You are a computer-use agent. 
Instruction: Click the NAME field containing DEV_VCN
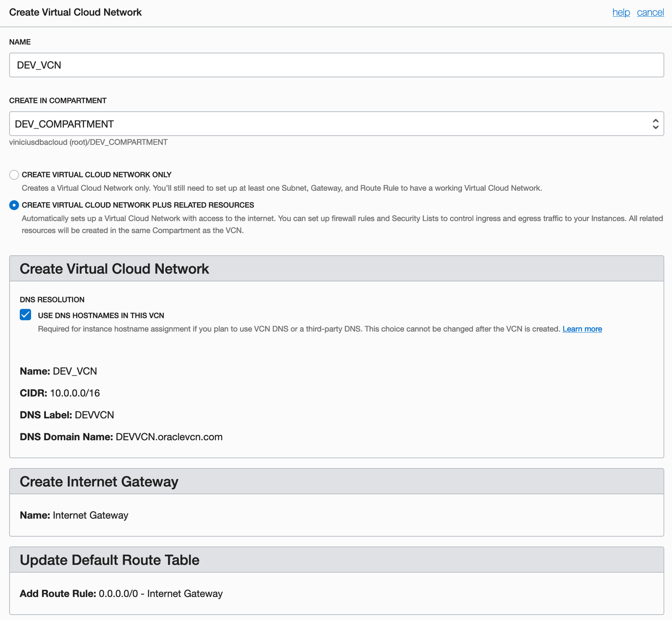coord(336,65)
